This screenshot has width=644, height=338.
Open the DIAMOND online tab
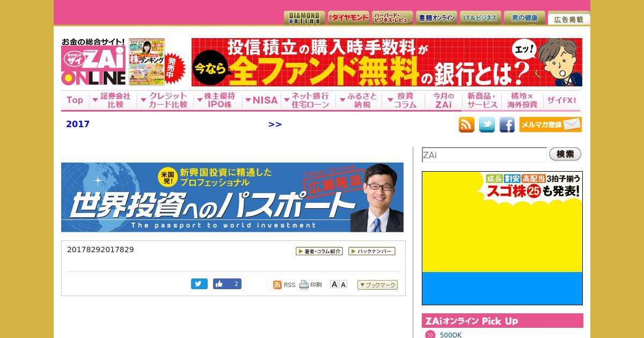coord(304,18)
